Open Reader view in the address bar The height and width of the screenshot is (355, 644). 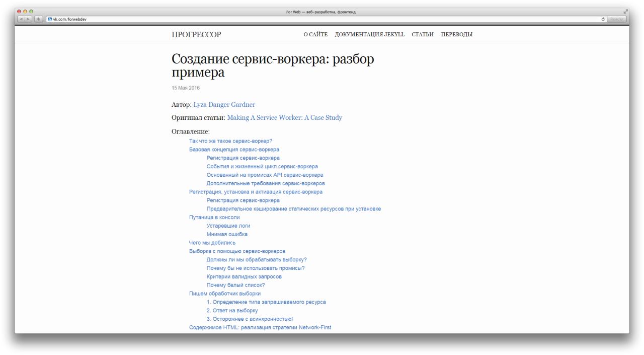click(x=617, y=19)
